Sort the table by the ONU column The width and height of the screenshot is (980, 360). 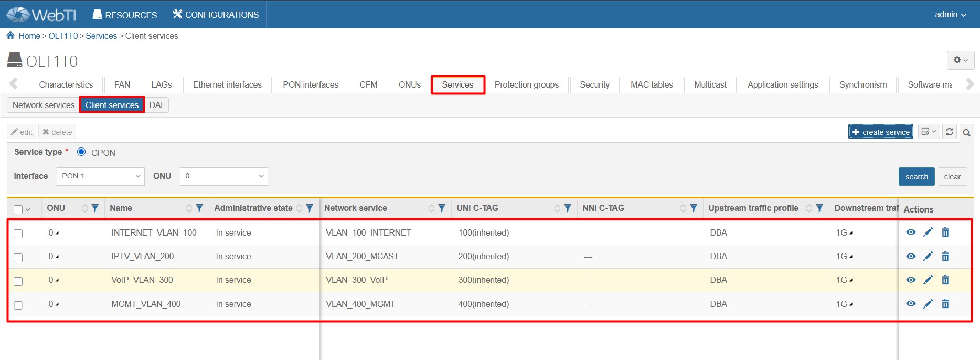coord(84,208)
